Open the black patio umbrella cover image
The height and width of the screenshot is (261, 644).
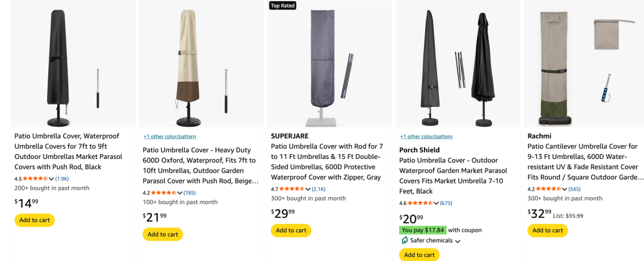(73, 65)
